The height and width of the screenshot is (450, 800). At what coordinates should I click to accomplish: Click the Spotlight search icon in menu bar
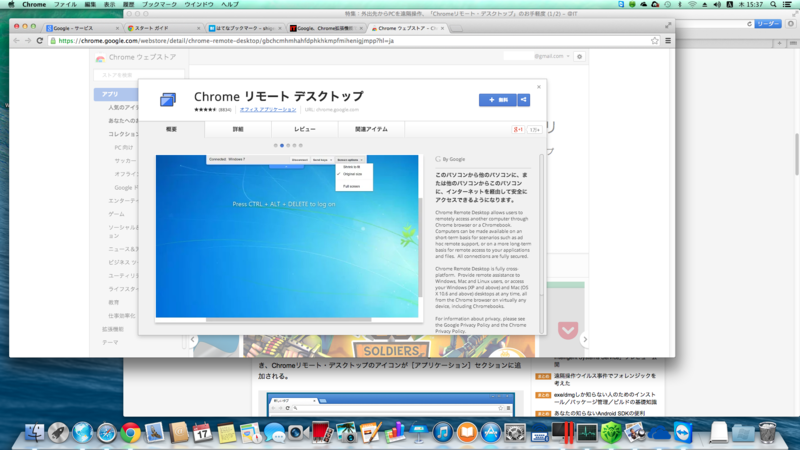tap(773, 4)
